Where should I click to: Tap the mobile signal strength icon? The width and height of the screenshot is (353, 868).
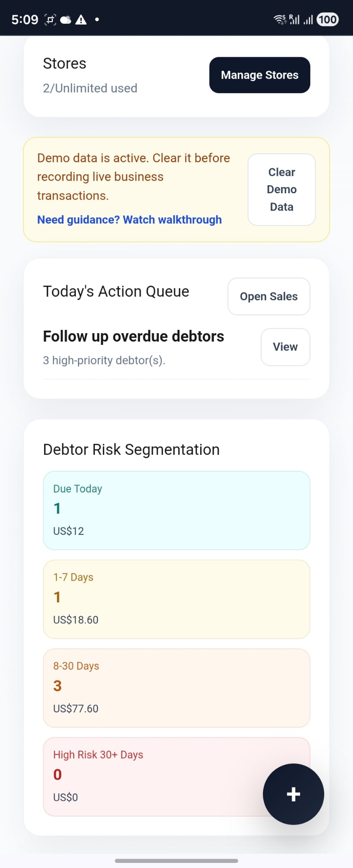295,19
